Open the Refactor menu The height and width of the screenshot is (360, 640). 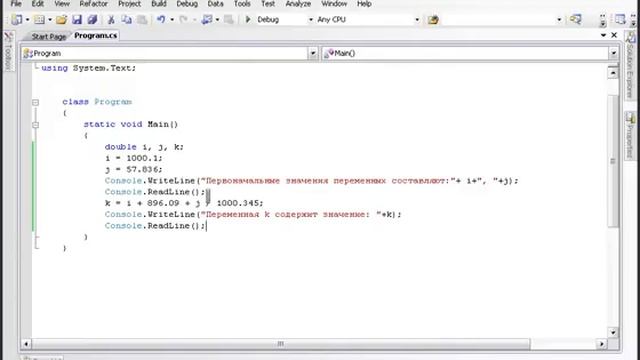[93, 4]
